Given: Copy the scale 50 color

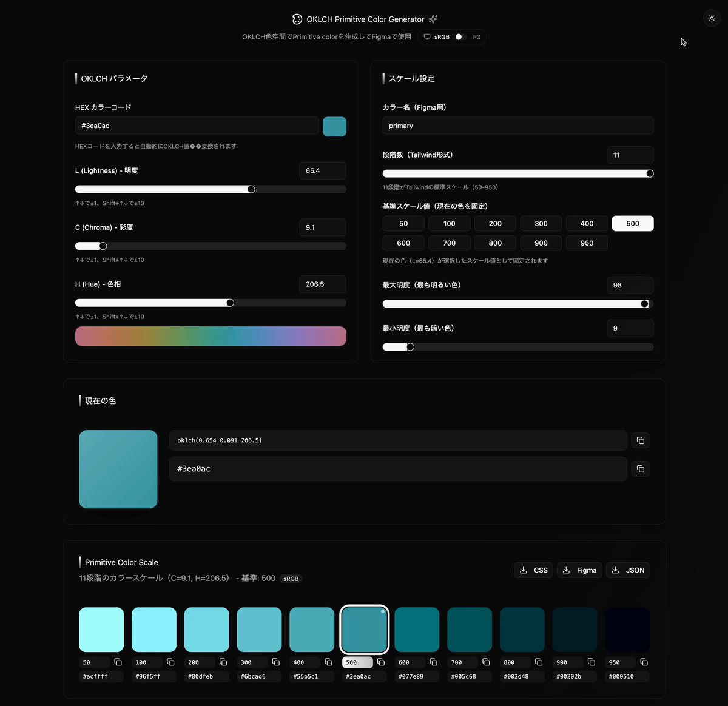Looking at the screenshot, I should point(118,662).
